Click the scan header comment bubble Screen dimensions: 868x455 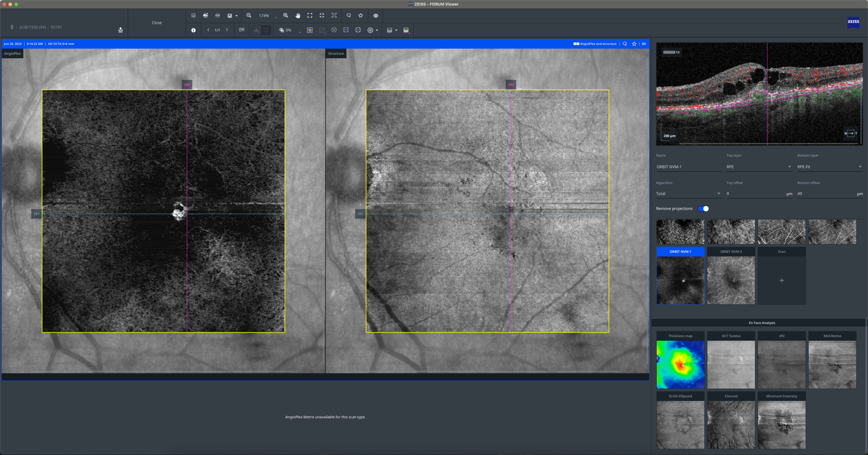[x=625, y=44]
